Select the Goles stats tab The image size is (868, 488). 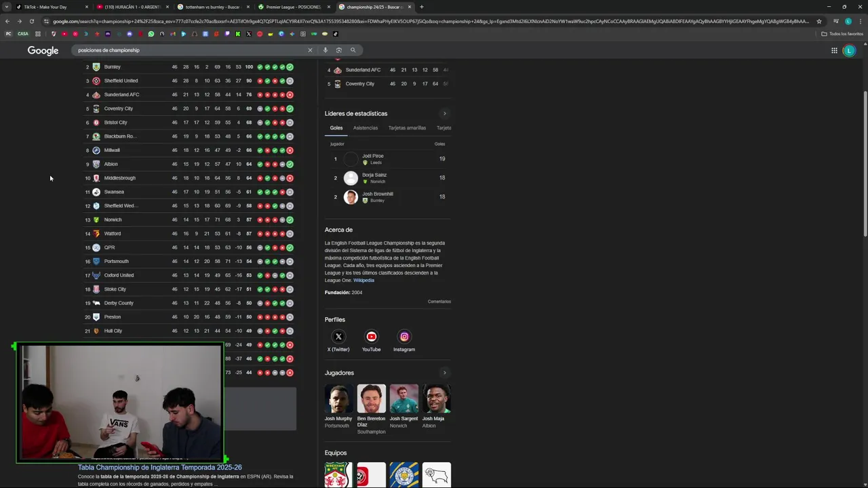336,128
